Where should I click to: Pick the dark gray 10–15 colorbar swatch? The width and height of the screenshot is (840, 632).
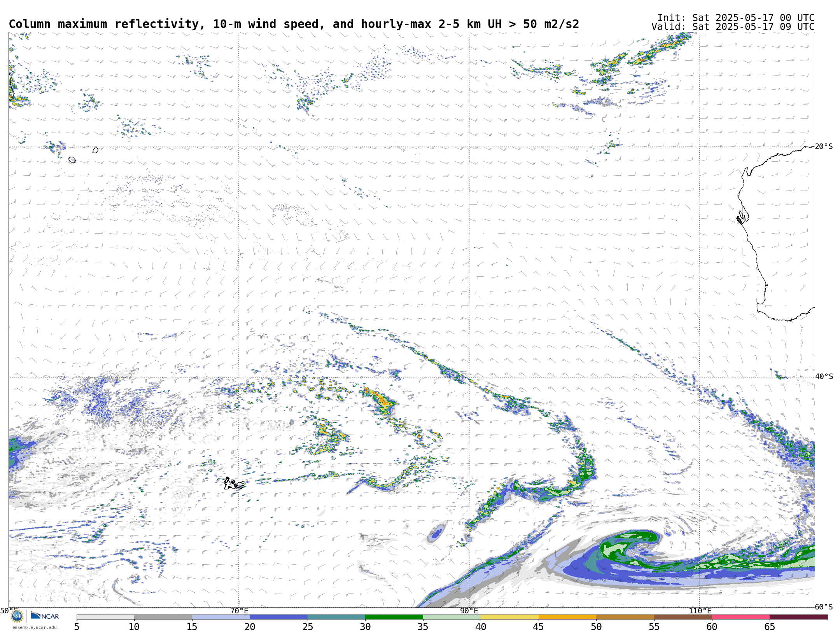pos(163,617)
